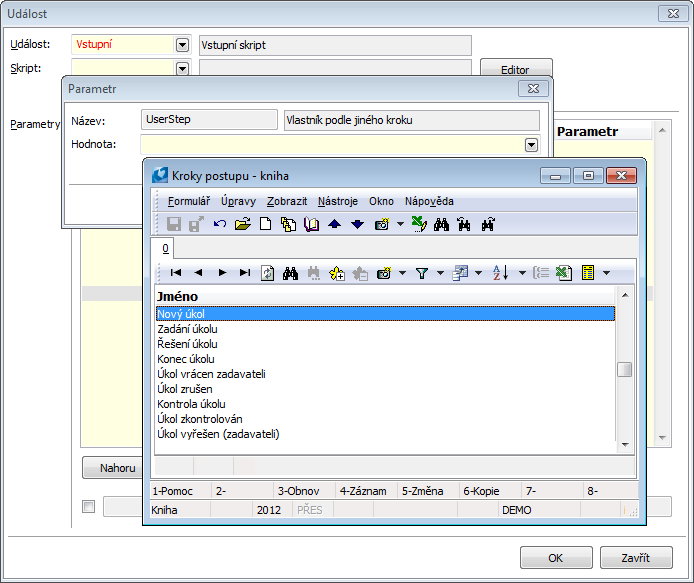The image size is (694, 583).
Task: Click the Save disk icon in upper toolbar
Action: (x=174, y=224)
